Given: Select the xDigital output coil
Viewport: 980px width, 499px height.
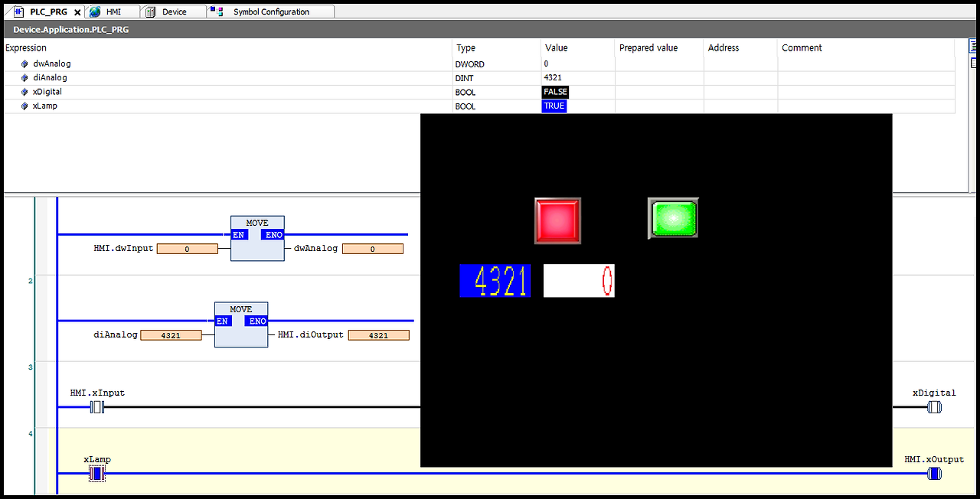Looking at the screenshot, I should [934, 406].
